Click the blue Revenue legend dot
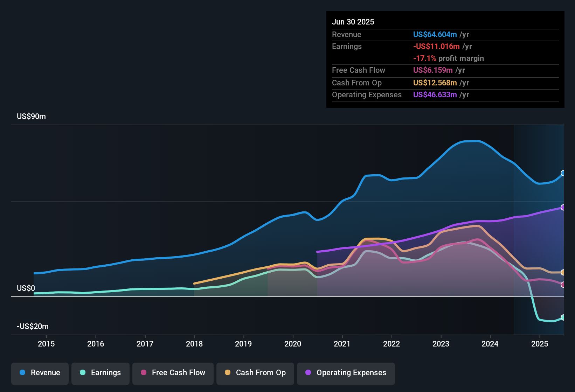 (x=22, y=373)
